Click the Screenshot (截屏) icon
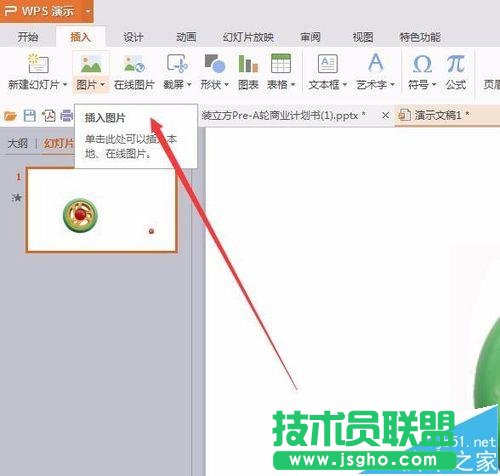500x476 pixels. point(177,63)
